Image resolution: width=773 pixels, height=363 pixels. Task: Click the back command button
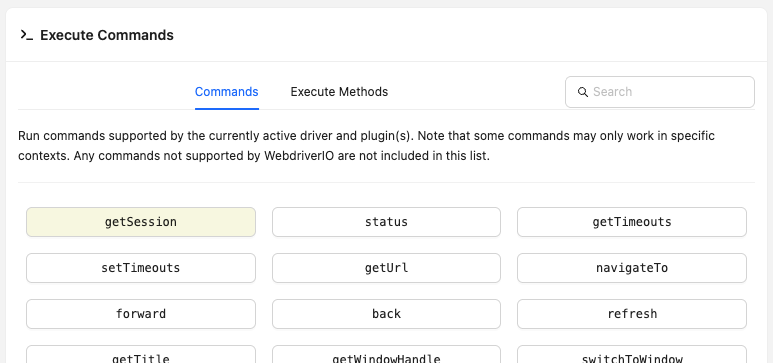coord(386,314)
